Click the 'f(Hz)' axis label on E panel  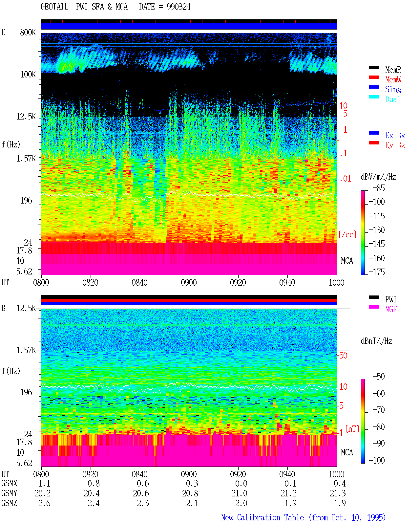point(11,144)
